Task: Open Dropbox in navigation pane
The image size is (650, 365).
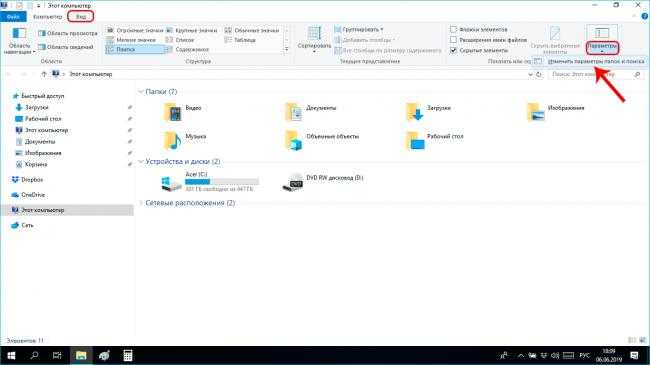Action: (x=27, y=180)
